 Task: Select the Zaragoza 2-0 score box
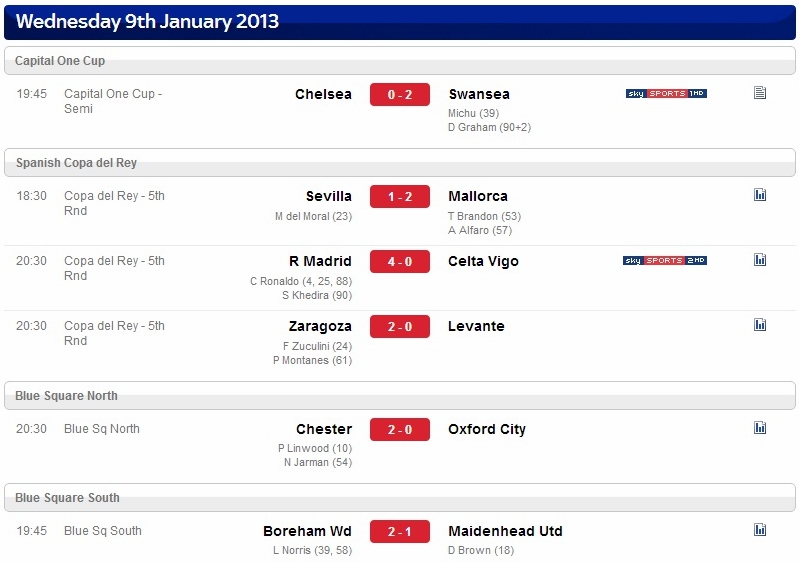point(400,327)
